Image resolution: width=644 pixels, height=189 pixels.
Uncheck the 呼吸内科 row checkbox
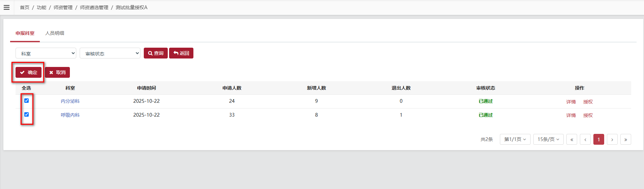[x=26, y=115]
